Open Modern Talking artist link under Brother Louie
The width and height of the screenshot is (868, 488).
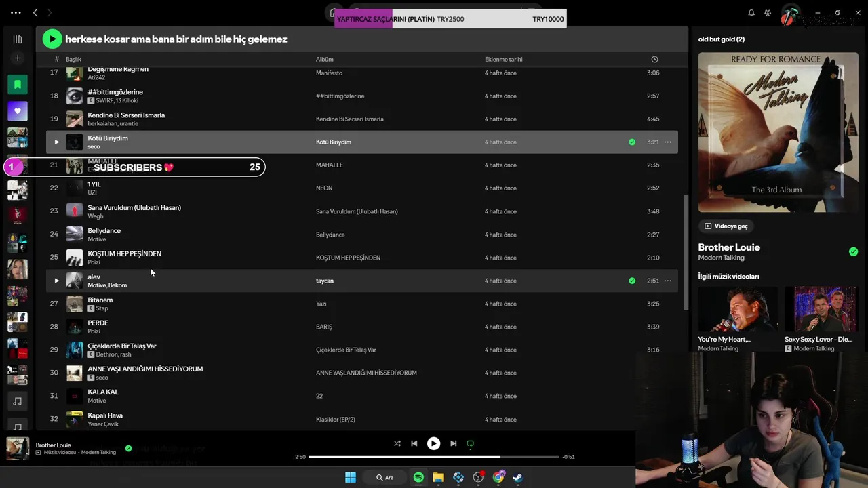pos(721,258)
